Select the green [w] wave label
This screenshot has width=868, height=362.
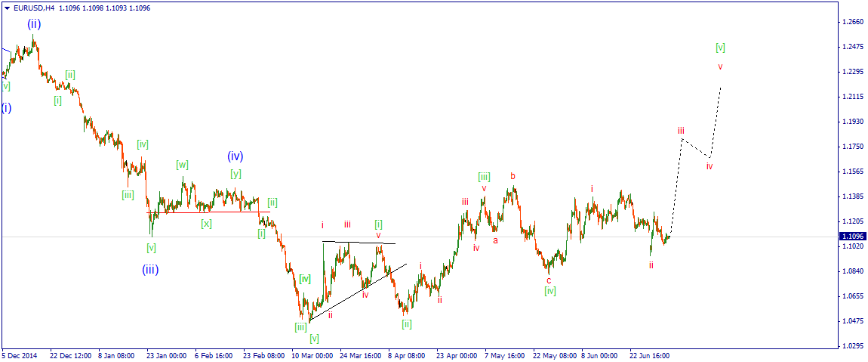pos(183,165)
